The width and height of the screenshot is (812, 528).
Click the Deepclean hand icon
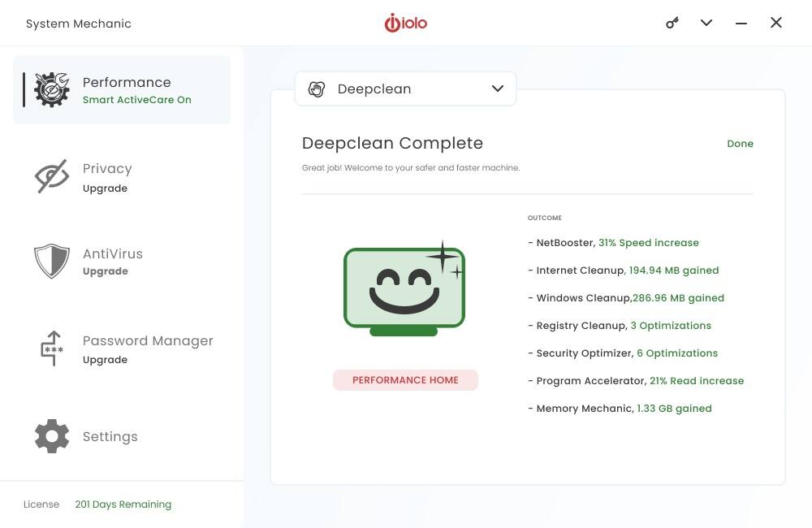pos(317,89)
